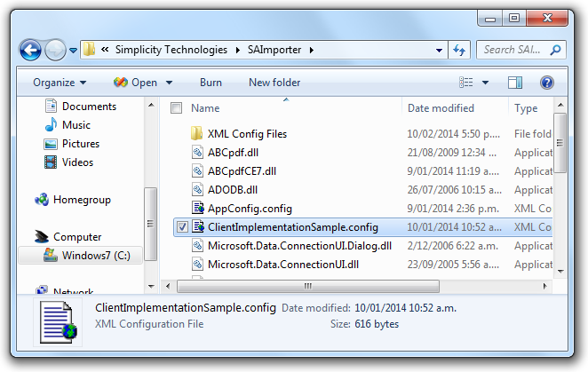Click horizontal scroll left arrow
This screenshot has width=588, height=372.
(x=168, y=287)
